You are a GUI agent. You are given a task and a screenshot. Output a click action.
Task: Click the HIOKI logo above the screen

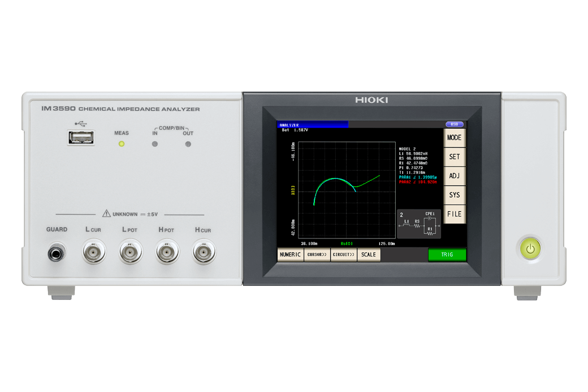click(371, 100)
